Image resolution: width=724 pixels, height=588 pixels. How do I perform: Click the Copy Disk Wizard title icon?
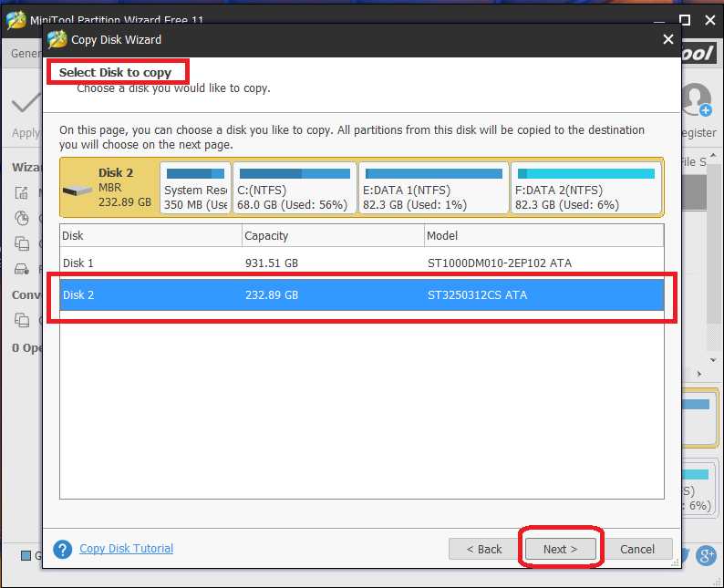(x=57, y=39)
